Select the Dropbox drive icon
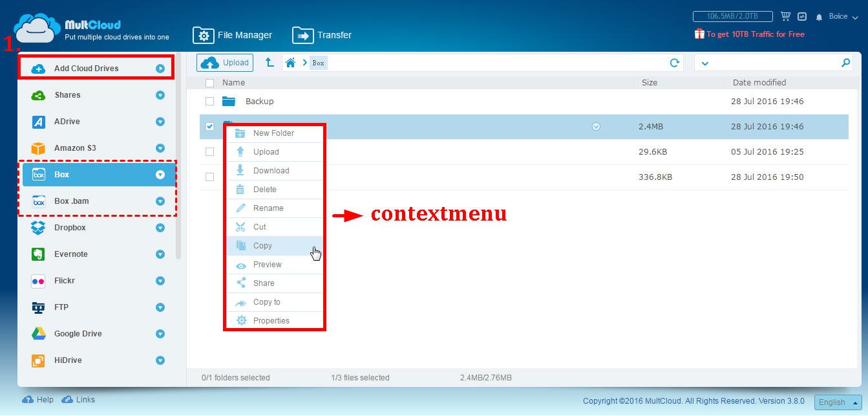Screen dimensions: 868x416 (x=38, y=228)
